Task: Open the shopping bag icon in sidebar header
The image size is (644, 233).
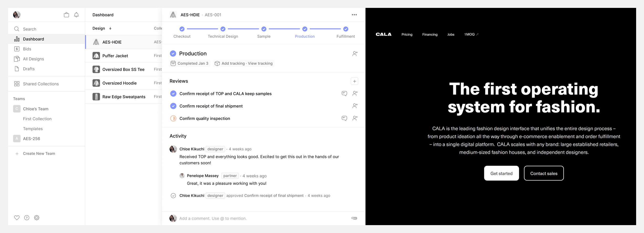Action: coord(66,15)
